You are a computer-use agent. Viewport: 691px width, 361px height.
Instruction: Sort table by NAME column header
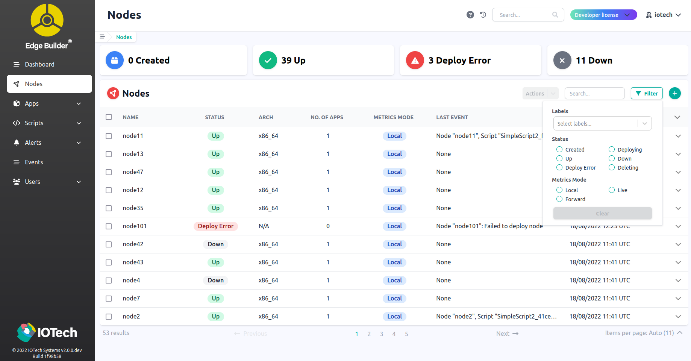(x=130, y=117)
